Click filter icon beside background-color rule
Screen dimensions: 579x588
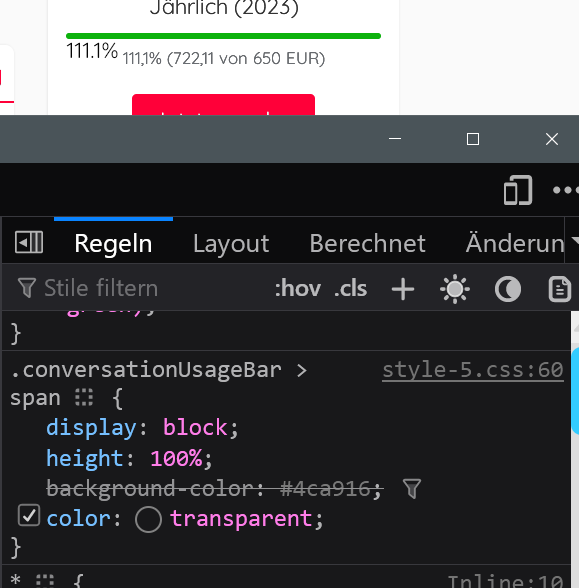(x=412, y=489)
